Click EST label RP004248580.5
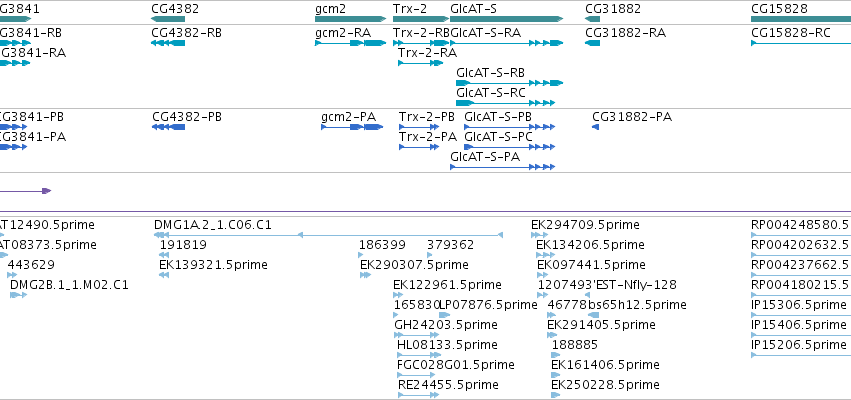 [x=801, y=225]
